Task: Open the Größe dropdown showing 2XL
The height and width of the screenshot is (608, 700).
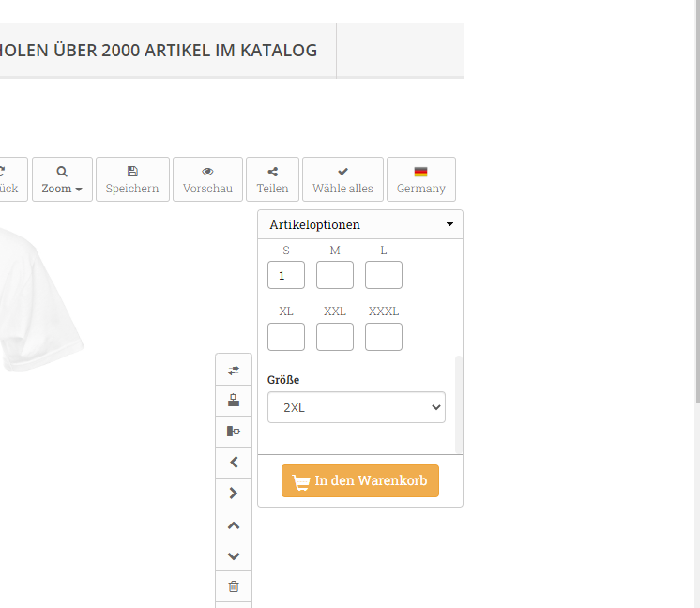Action: point(357,407)
